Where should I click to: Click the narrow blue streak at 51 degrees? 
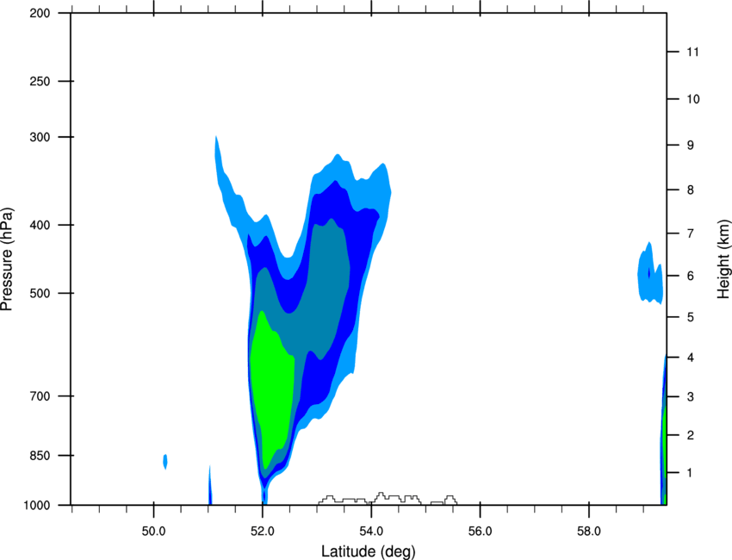pyautogui.click(x=209, y=486)
